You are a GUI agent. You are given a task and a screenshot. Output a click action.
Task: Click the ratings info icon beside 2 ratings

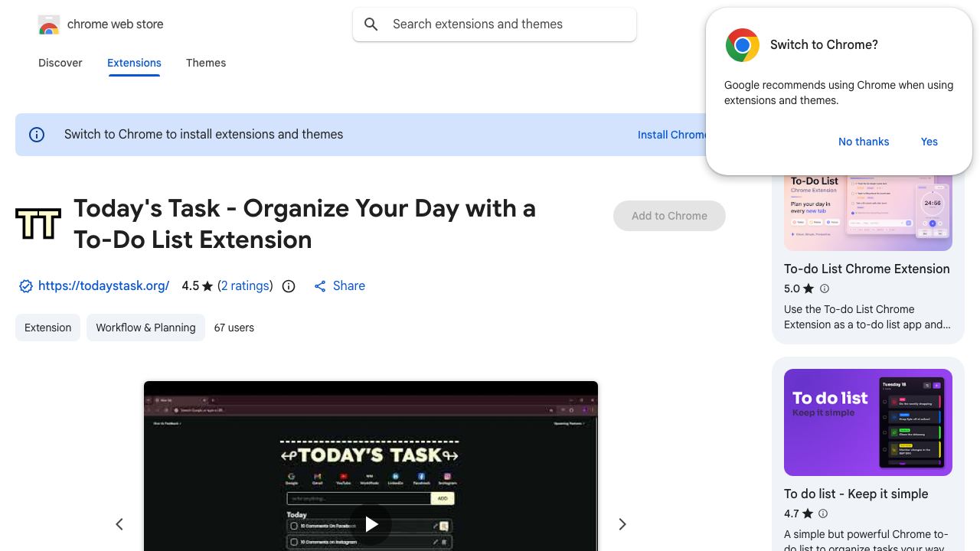[289, 286]
